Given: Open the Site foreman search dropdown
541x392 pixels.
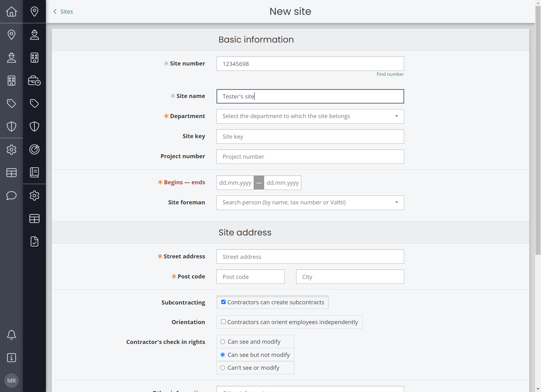Looking at the screenshot, I should point(310,202).
